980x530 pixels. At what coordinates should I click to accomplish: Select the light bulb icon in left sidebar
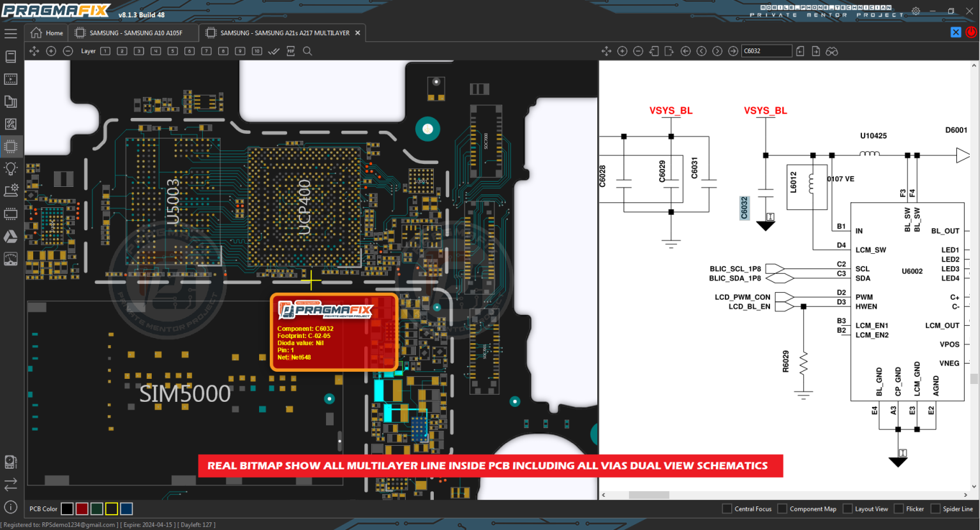click(x=11, y=168)
